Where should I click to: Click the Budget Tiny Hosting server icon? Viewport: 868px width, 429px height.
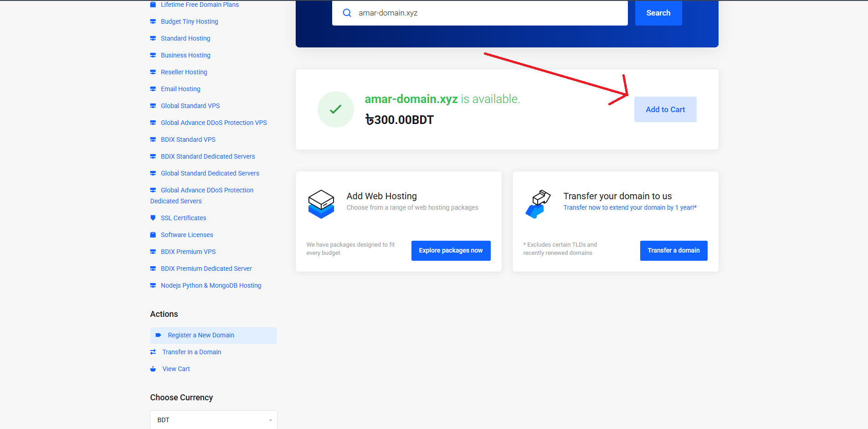[153, 21]
